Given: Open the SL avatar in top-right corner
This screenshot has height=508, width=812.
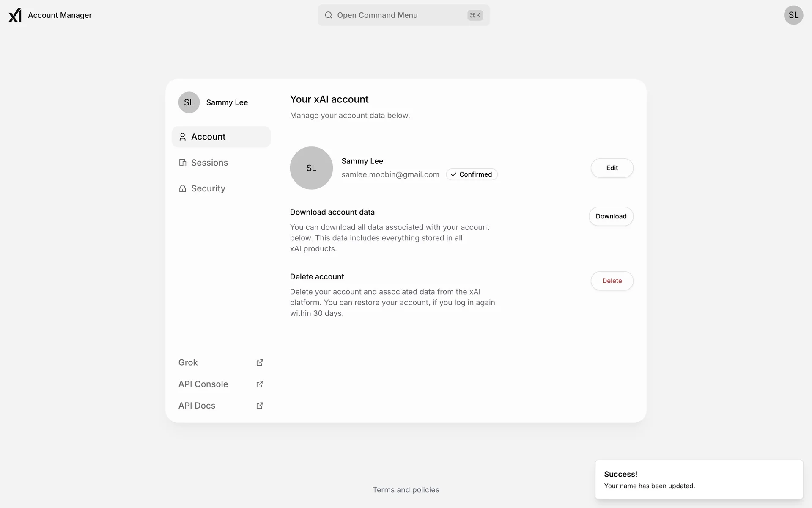Looking at the screenshot, I should 793,15.
